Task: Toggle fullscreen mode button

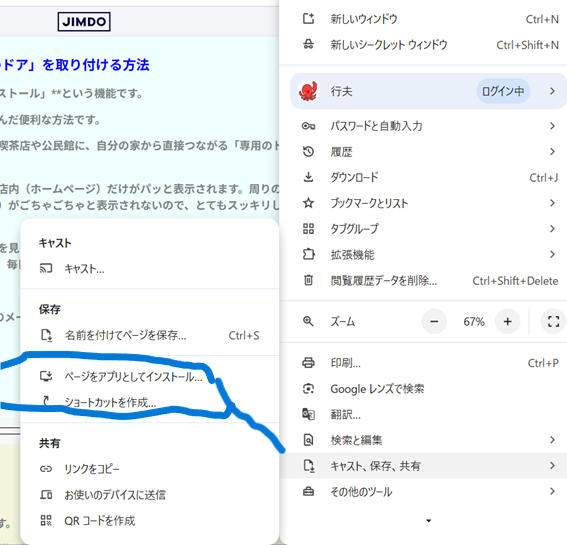Action: coord(554,321)
